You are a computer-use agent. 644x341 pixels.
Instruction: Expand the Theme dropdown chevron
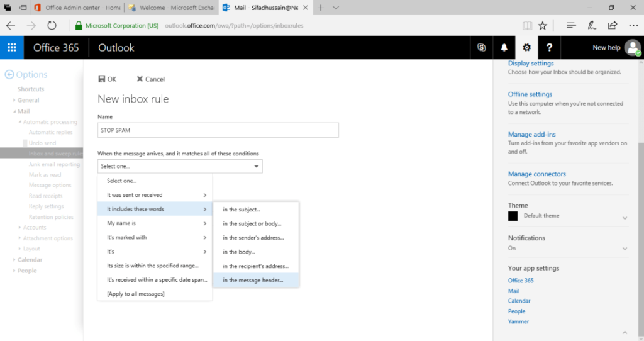coord(625,218)
